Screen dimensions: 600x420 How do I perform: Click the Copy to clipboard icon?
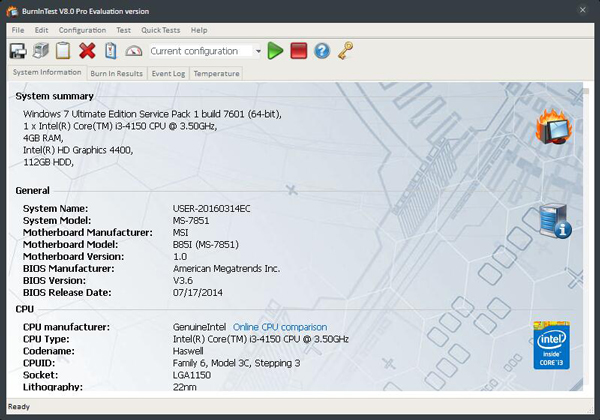pyautogui.click(x=63, y=50)
